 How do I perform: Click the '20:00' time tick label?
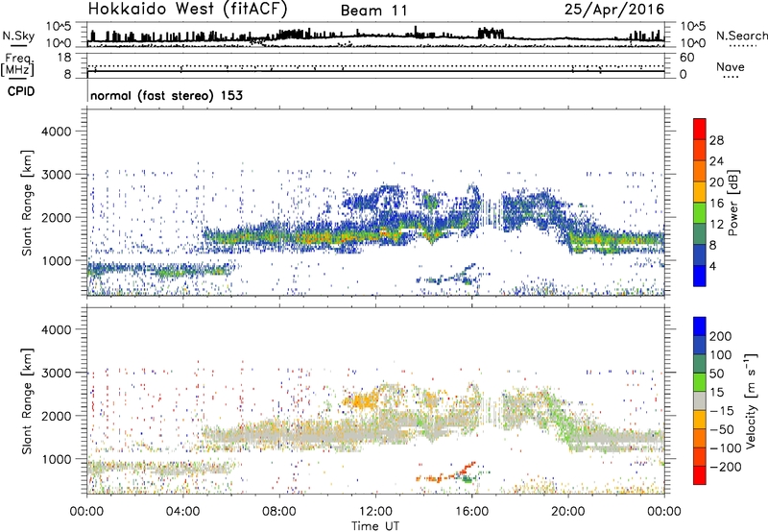567,512
